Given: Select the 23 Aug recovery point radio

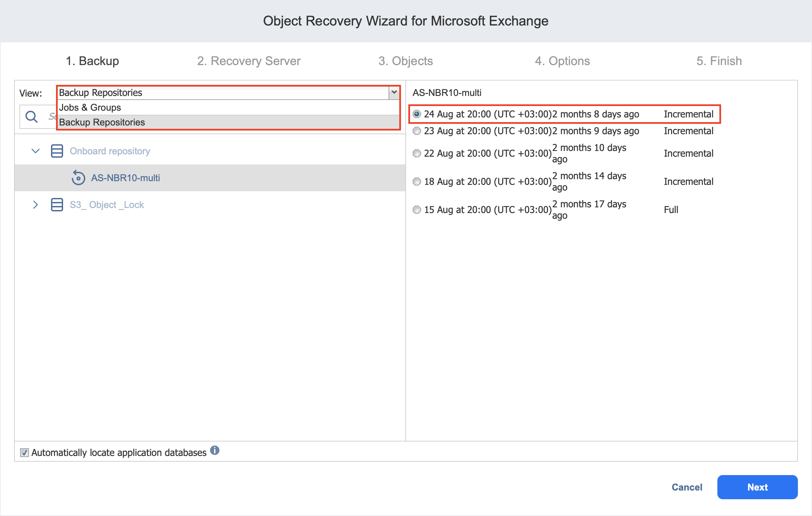Looking at the screenshot, I should coord(417,131).
